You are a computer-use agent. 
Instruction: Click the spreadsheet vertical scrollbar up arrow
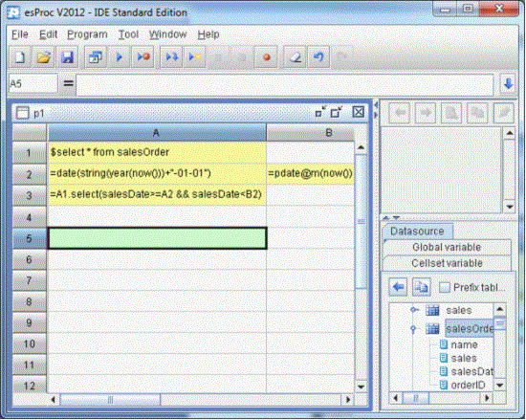click(361, 147)
